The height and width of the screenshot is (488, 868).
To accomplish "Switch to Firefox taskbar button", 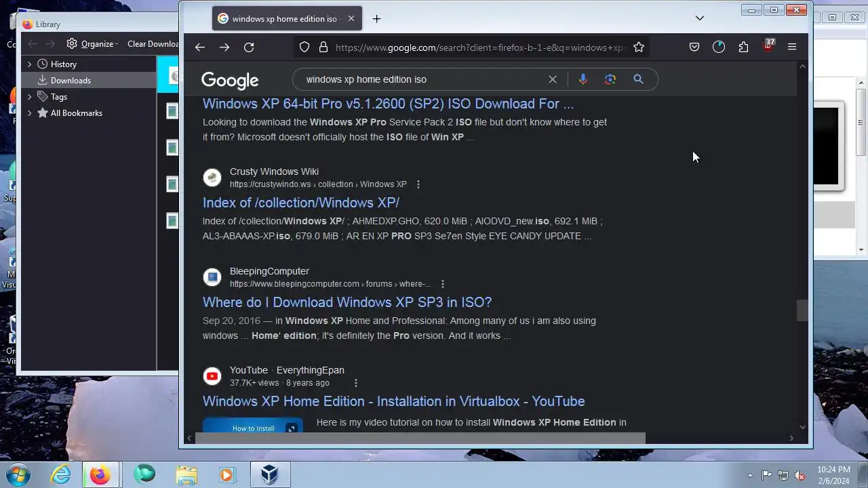I will pos(100,474).
